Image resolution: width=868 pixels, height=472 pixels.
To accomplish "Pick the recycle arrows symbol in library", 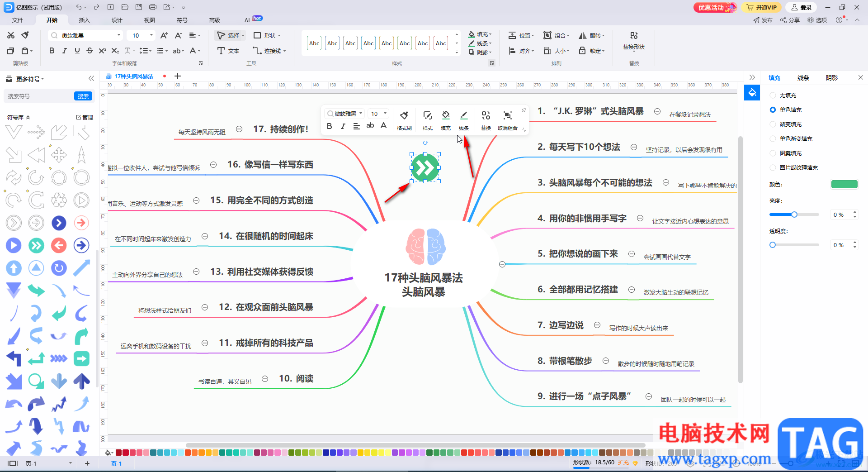I will tap(59, 200).
